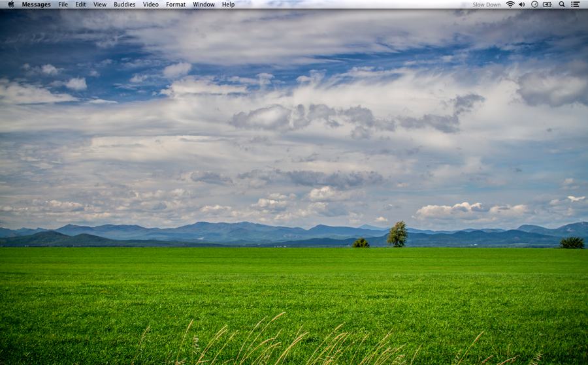Open the Format menu
588x365 pixels.
[x=176, y=5]
